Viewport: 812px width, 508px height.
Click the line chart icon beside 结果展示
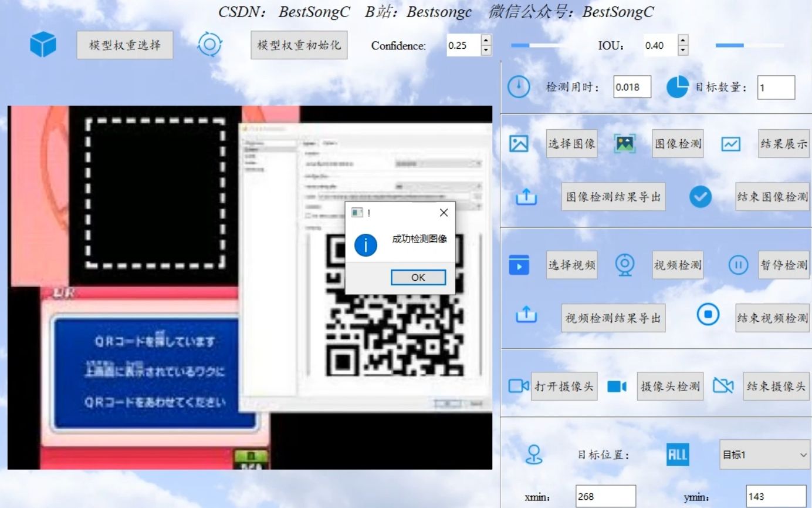pyautogui.click(x=730, y=144)
